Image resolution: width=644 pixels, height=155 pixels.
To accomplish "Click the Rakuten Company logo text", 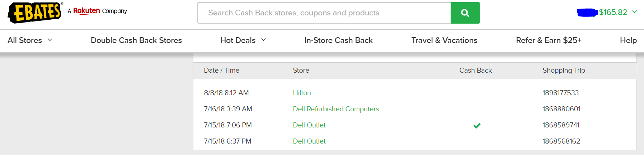I will 97,11.
